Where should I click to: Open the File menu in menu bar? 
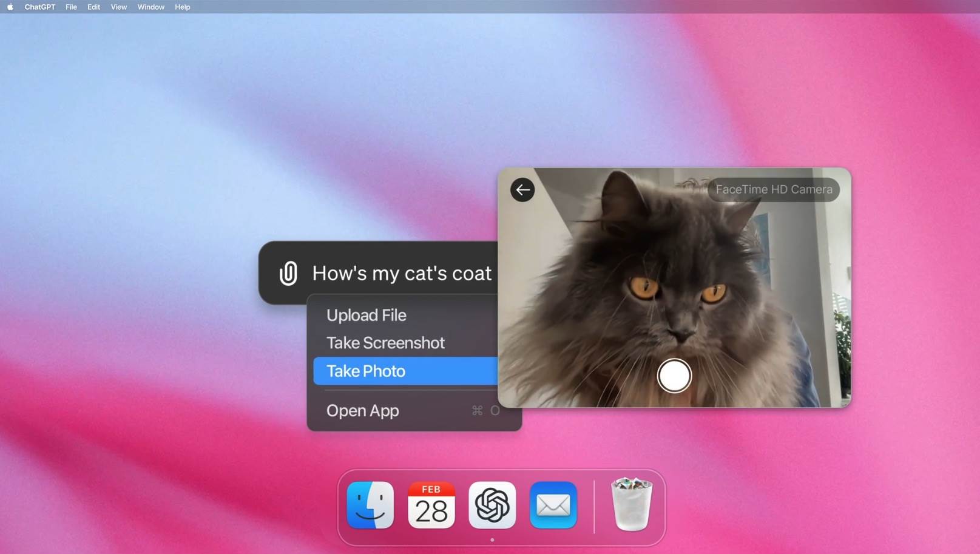pyautogui.click(x=71, y=7)
